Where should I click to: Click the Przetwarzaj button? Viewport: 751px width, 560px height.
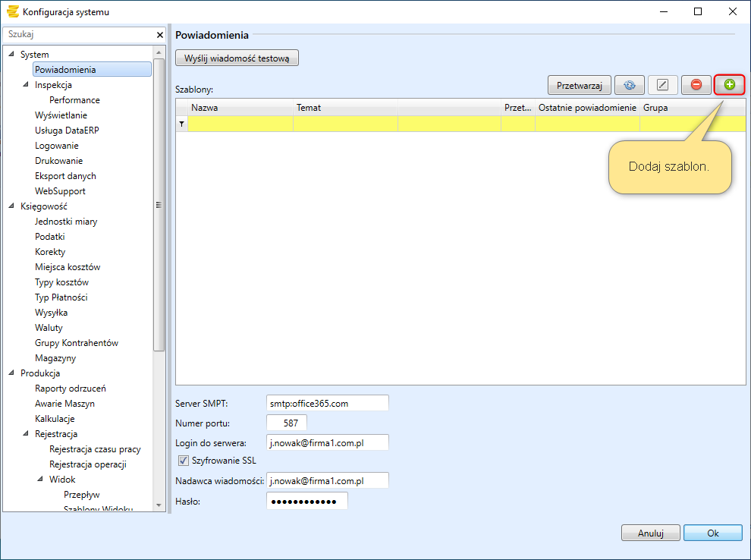point(580,85)
